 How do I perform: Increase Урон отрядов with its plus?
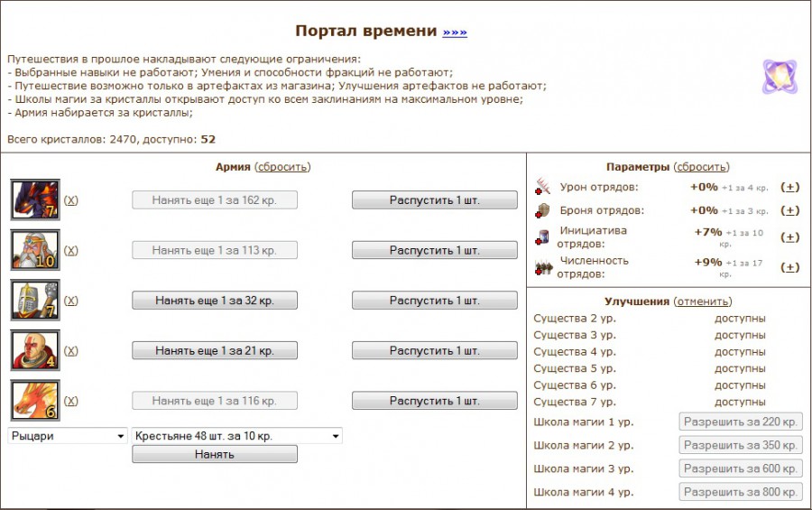(789, 187)
